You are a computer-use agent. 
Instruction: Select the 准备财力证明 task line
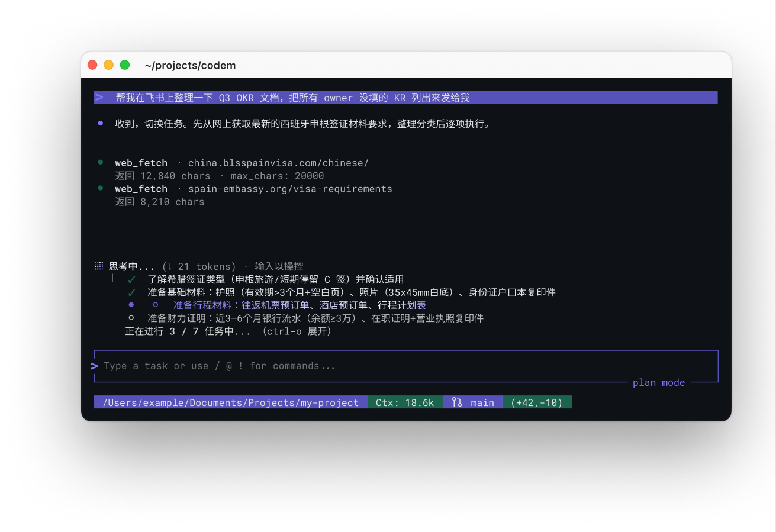(315, 318)
